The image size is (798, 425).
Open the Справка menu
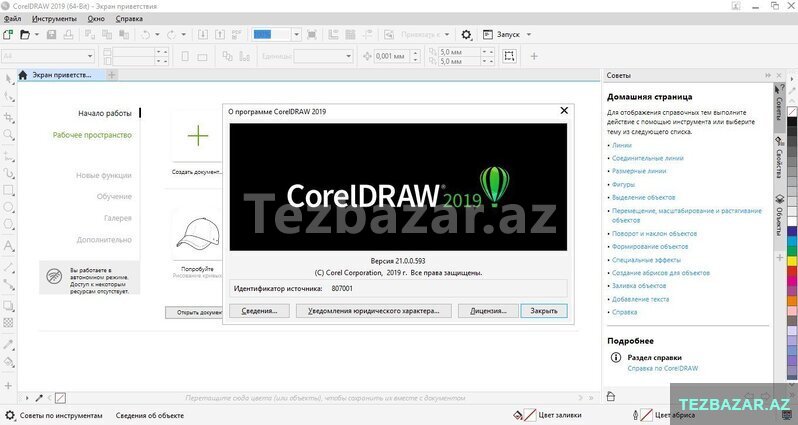click(129, 19)
